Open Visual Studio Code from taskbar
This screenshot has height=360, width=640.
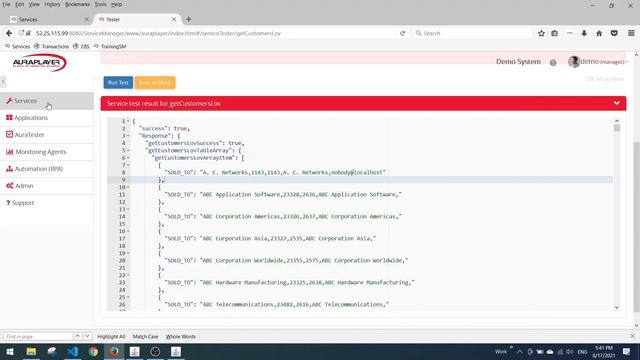pos(73,351)
